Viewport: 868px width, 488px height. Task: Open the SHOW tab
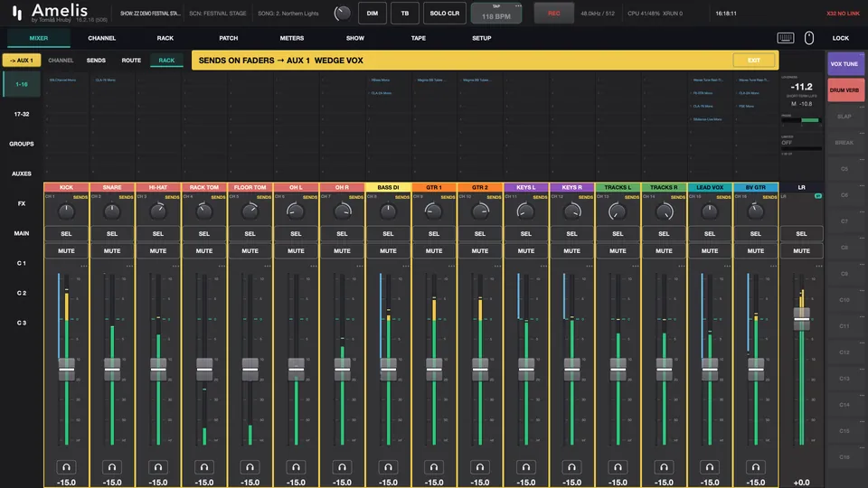pyautogui.click(x=354, y=38)
